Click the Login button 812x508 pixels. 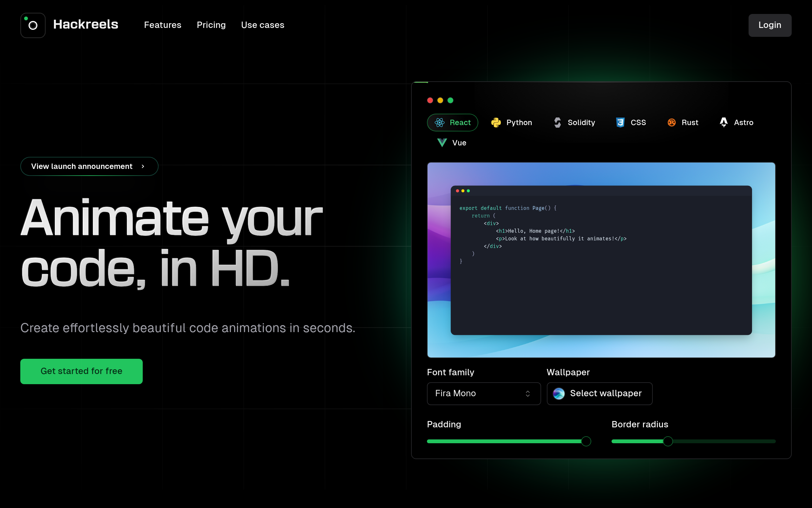(770, 25)
